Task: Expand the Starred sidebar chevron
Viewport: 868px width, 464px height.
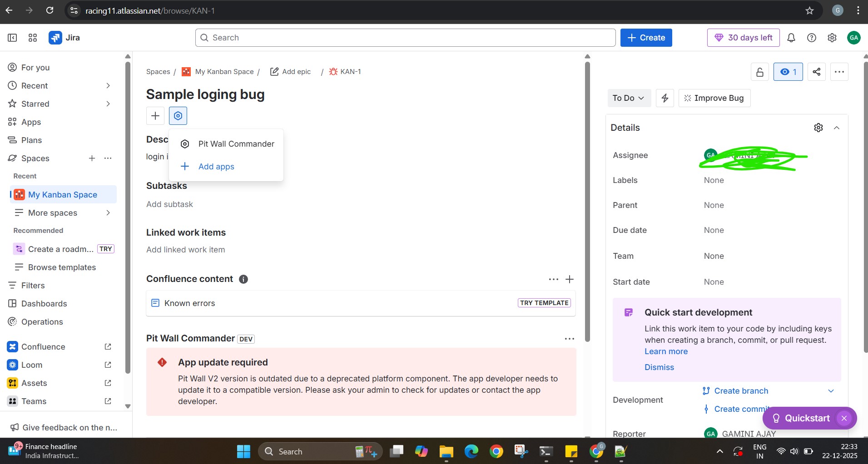Action: pos(108,104)
